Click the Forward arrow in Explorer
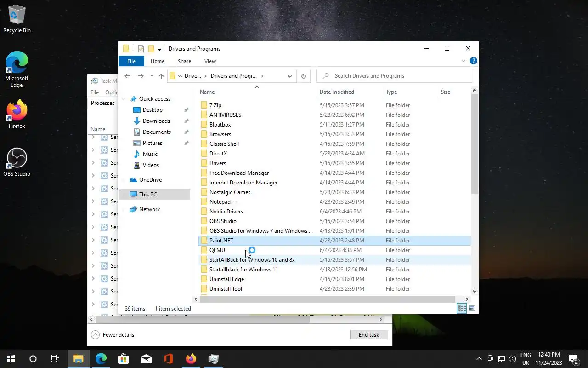This screenshot has width=588, height=368. pyautogui.click(x=141, y=76)
